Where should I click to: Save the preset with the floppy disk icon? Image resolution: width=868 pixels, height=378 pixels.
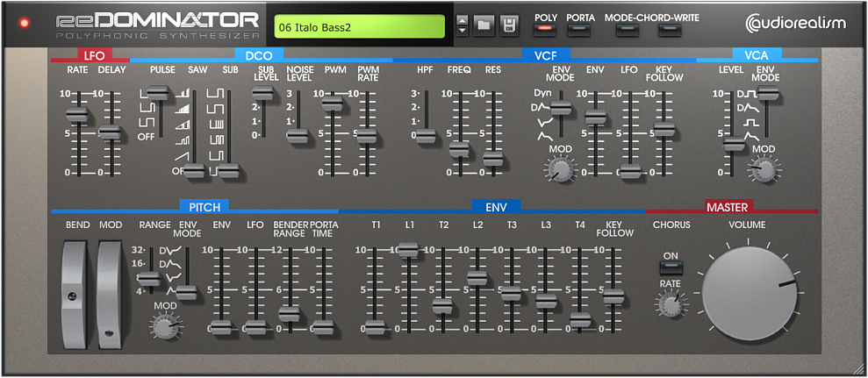coord(509,25)
